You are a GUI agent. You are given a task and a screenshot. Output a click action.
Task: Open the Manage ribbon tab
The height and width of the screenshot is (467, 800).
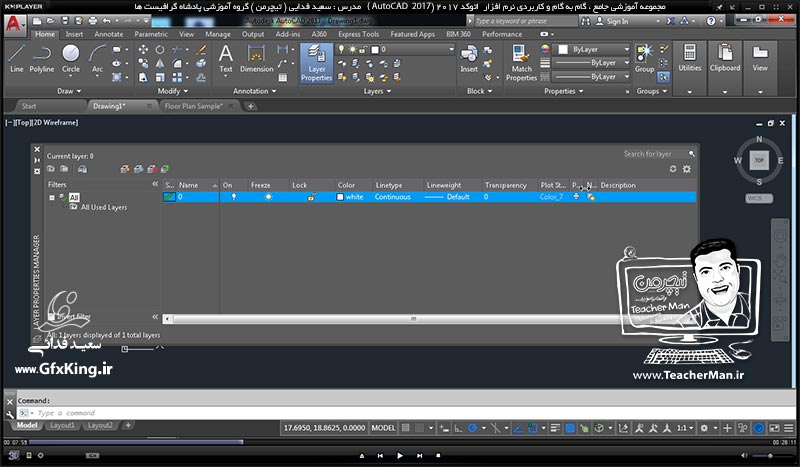[x=218, y=34]
